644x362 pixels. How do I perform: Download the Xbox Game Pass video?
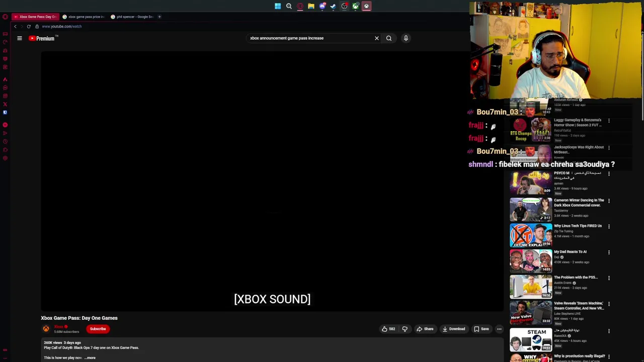coord(454,329)
